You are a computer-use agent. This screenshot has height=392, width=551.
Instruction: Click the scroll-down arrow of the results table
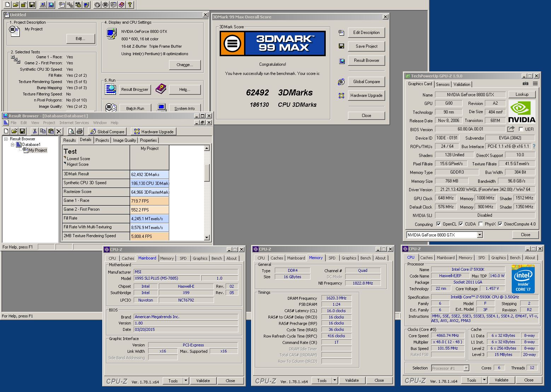pos(207,238)
